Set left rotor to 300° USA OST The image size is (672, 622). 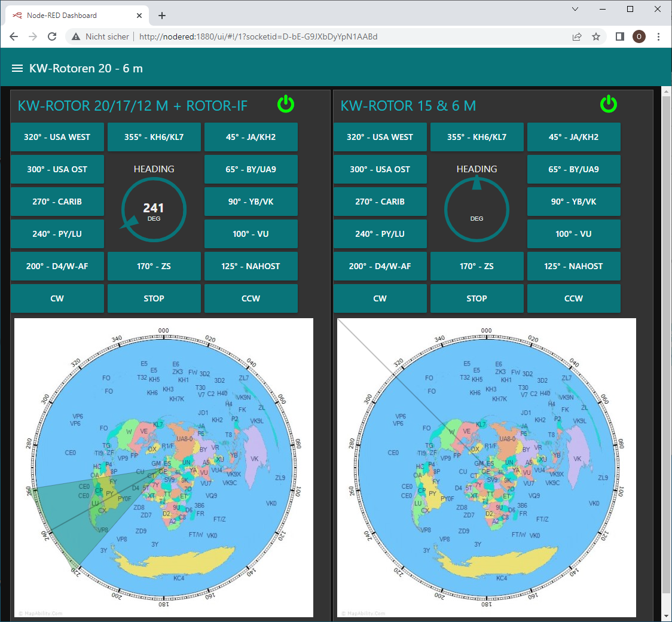(57, 169)
